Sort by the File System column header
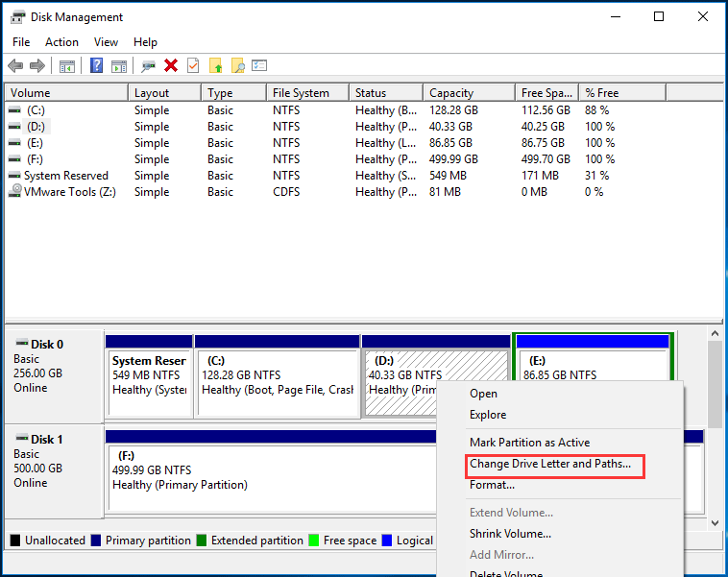Viewport: 728px width, 577px height. tap(301, 93)
